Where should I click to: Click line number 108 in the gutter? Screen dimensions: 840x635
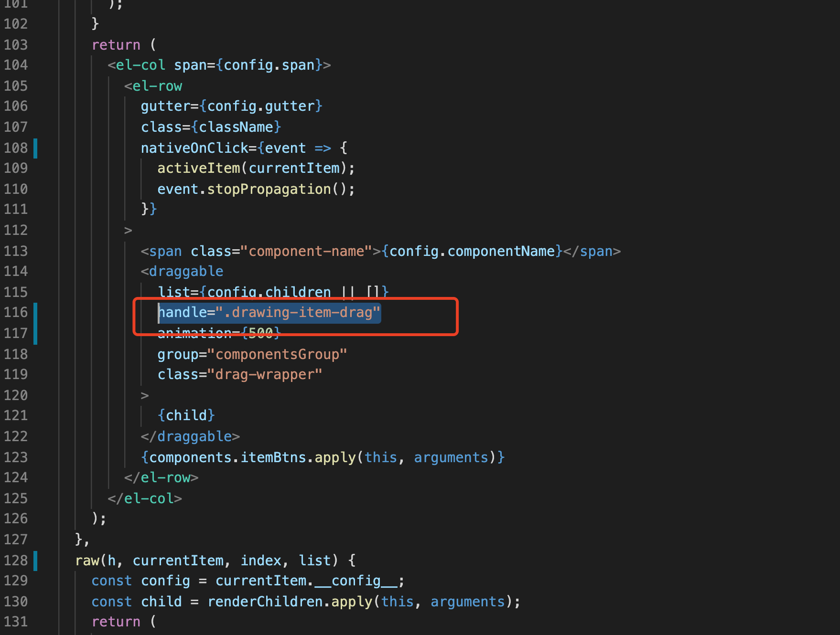(x=16, y=148)
